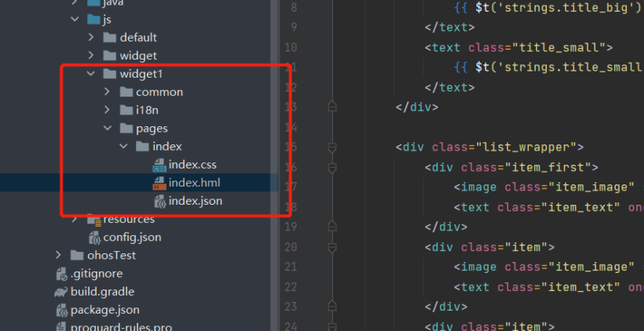Collapse the pages folder arrow
Viewport: 644px width, 331px height.
108,128
